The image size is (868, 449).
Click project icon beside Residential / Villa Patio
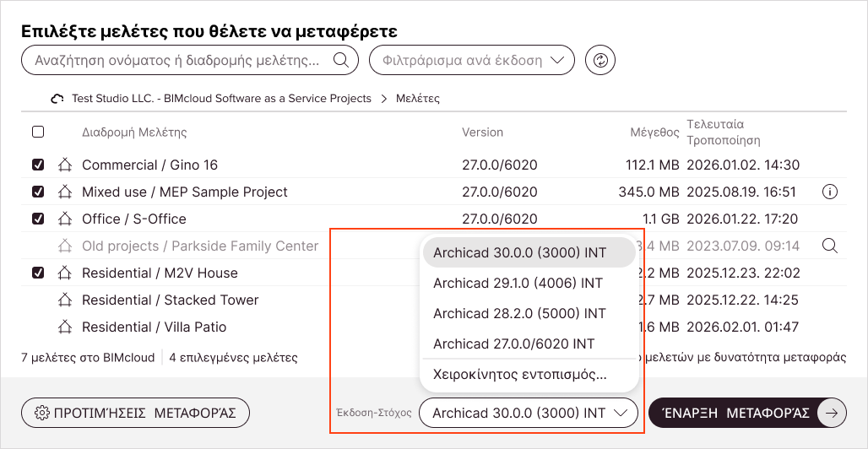[65, 327]
